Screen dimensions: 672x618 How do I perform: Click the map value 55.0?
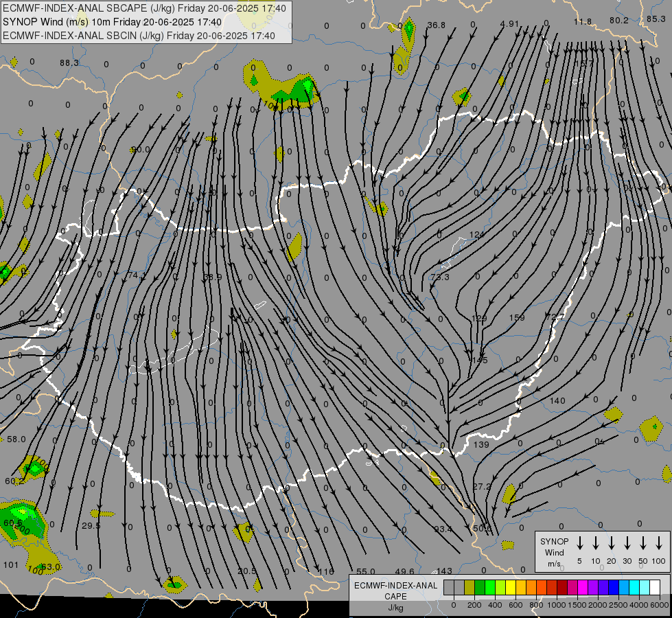pyautogui.click(x=366, y=571)
